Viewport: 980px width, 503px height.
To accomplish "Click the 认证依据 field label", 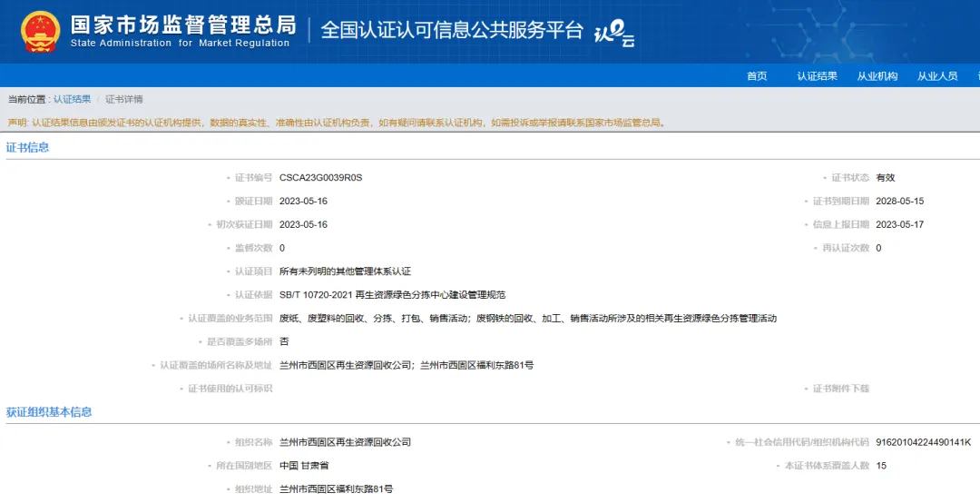I will click(x=253, y=295).
